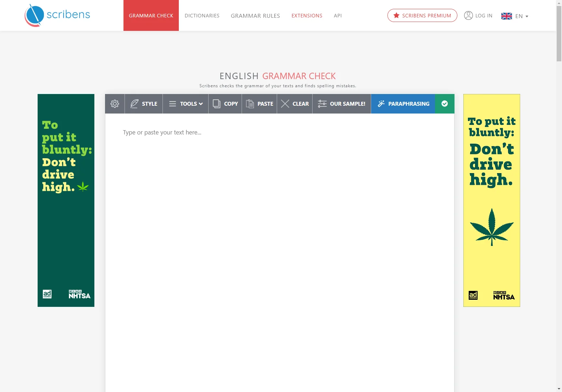Open the green Don't drive high ad
The height and width of the screenshot is (392, 562).
[x=66, y=200]
